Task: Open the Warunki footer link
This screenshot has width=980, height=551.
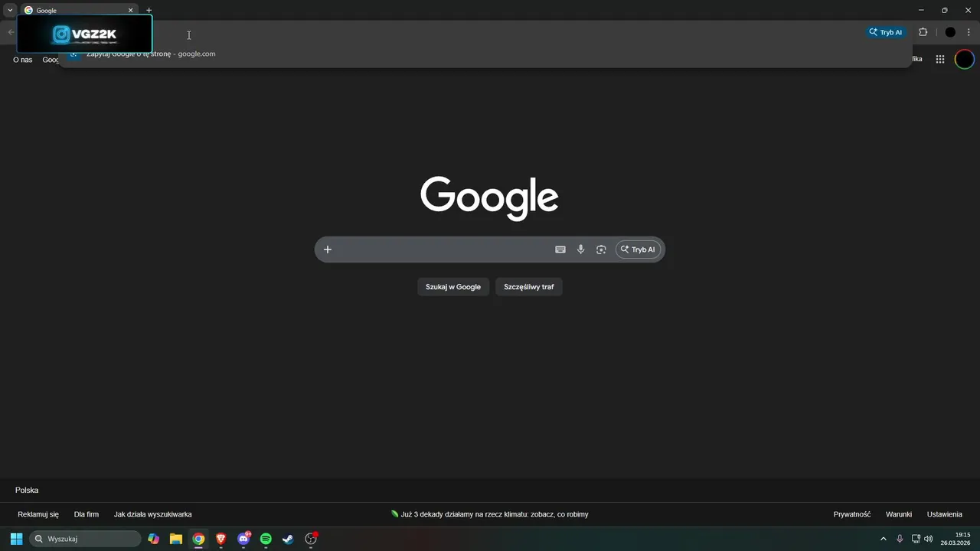Action: [899, 514]
